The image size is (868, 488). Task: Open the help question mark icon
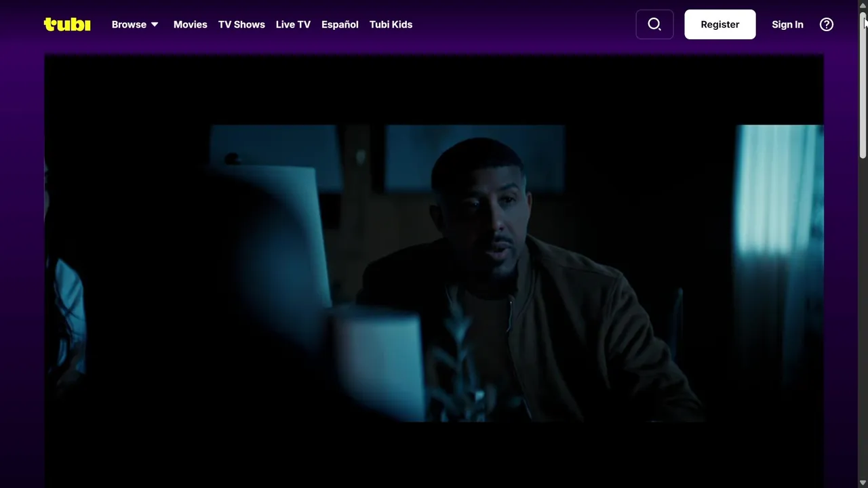827,24
